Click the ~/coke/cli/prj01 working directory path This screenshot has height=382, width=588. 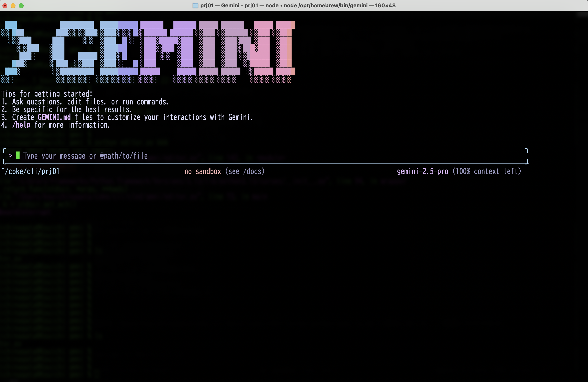pos(30,171)
